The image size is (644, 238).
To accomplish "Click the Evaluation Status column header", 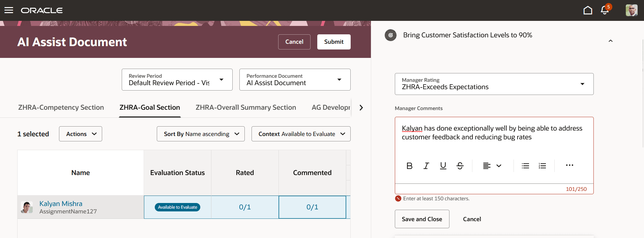I will click(x=177, y=173).
